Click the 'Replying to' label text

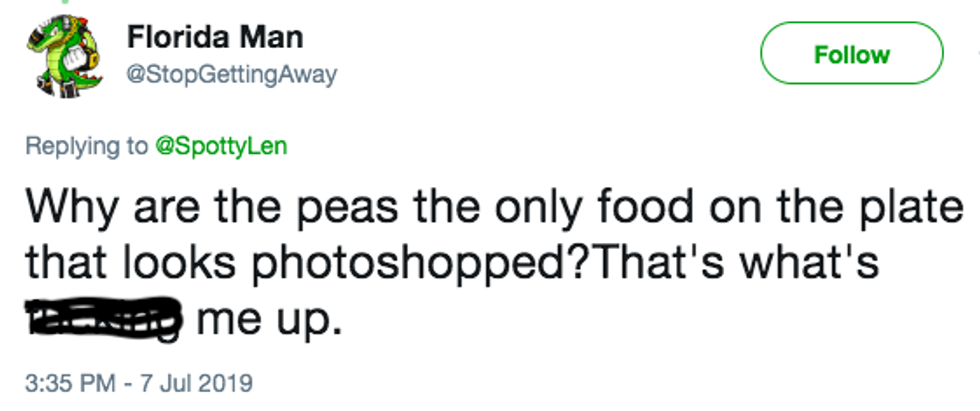click(x=86, y=146)
